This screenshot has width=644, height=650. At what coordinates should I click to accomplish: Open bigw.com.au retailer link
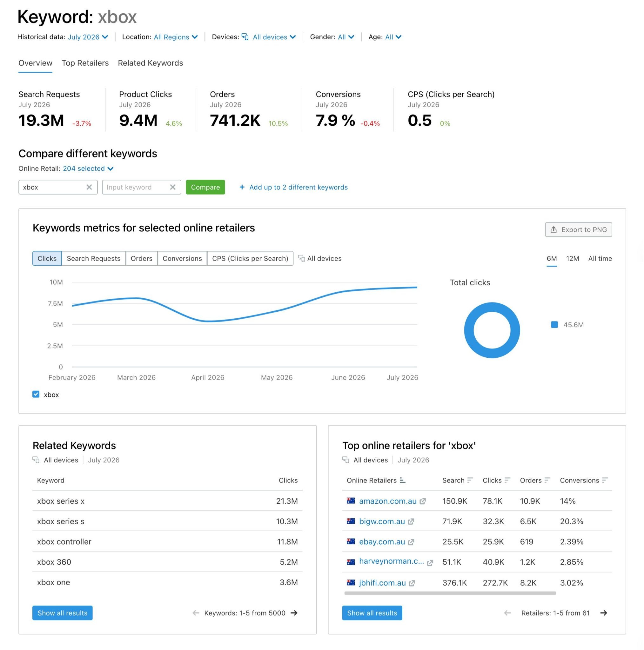pos(382,521)
